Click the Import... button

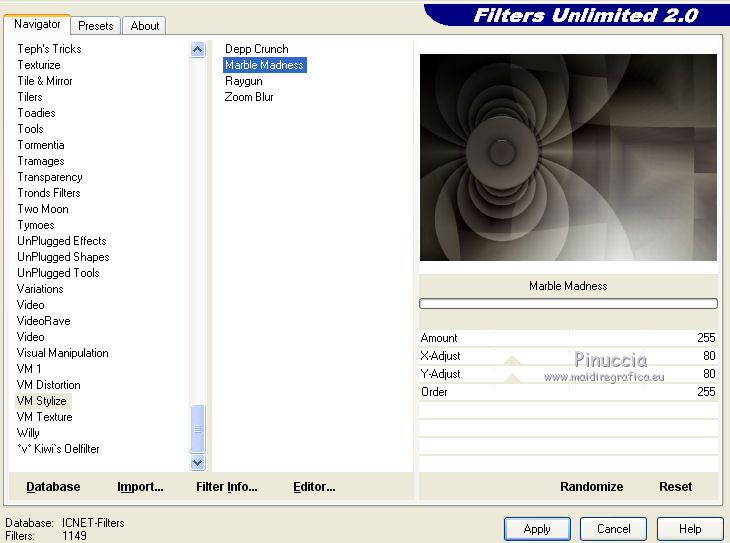140,487
